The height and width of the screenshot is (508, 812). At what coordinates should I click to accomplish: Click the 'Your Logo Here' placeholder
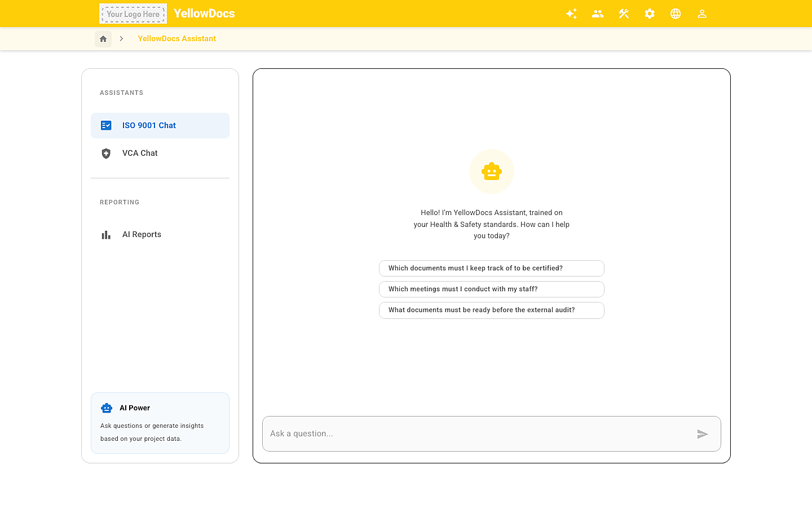(x=133, y=14)
